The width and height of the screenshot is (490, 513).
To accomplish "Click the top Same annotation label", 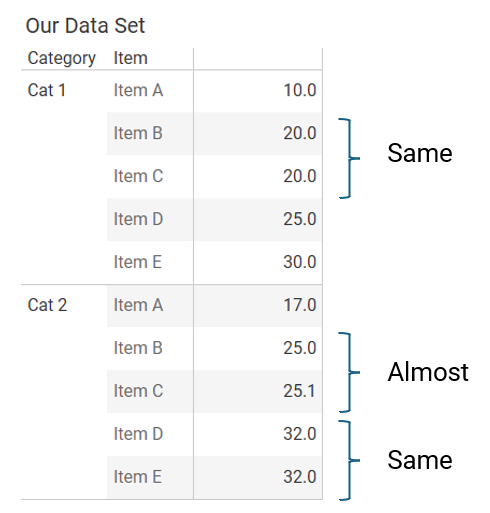I will [420, 153].
